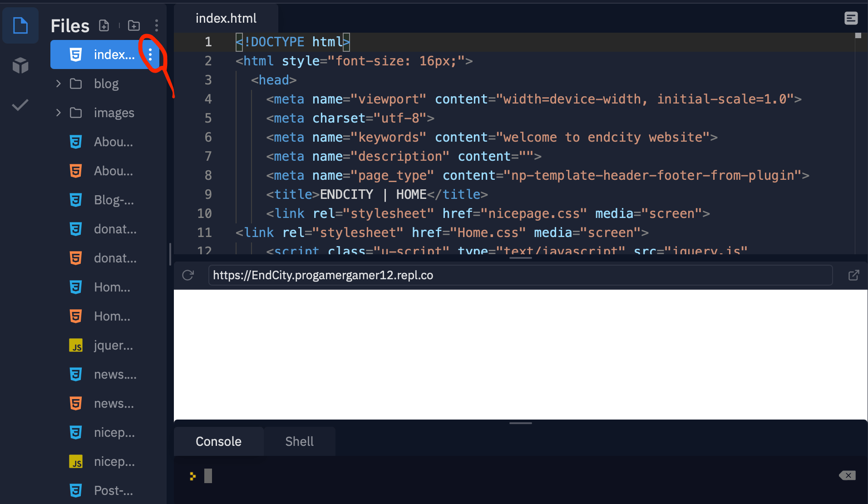Click the preview URL address field
868x504 pixels.
click(x=520, y=275)
